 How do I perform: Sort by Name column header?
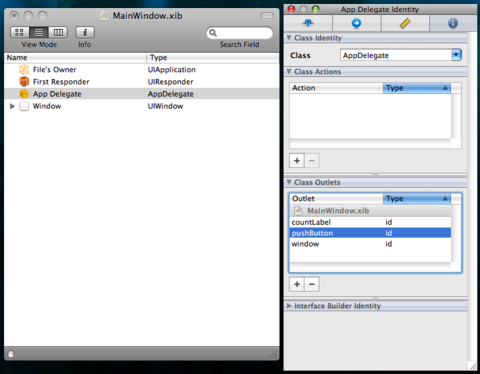75,57
